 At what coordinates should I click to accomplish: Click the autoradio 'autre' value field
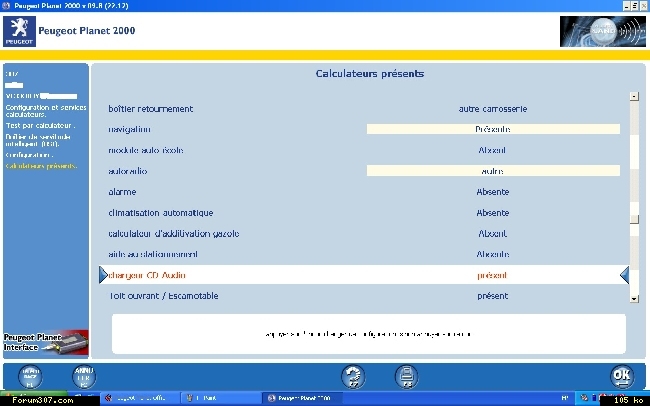493,170
